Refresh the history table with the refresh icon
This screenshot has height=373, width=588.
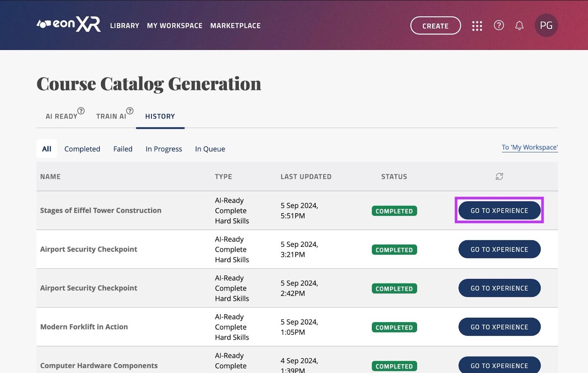pyautogui.click(x=499, y=176)
